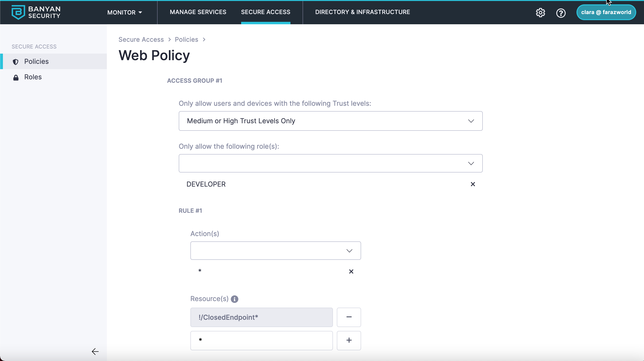Open the Action(s) dropdown

(x=276, y=251)
